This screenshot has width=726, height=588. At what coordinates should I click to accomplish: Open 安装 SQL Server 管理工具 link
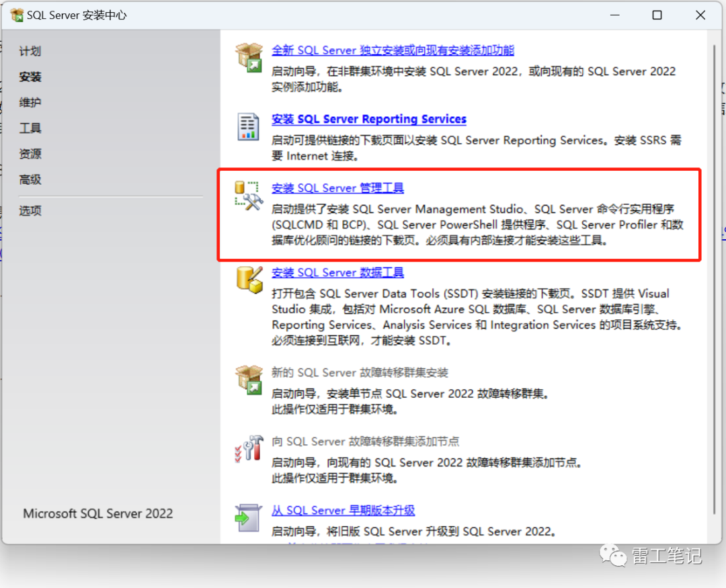[x=337, y=188]
